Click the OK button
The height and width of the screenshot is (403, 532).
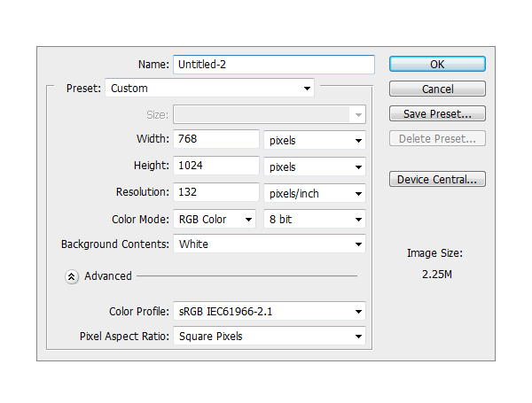(437, 65)
